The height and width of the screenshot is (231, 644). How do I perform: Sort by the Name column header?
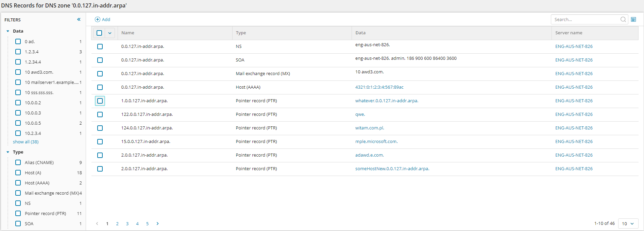[128, 33]
